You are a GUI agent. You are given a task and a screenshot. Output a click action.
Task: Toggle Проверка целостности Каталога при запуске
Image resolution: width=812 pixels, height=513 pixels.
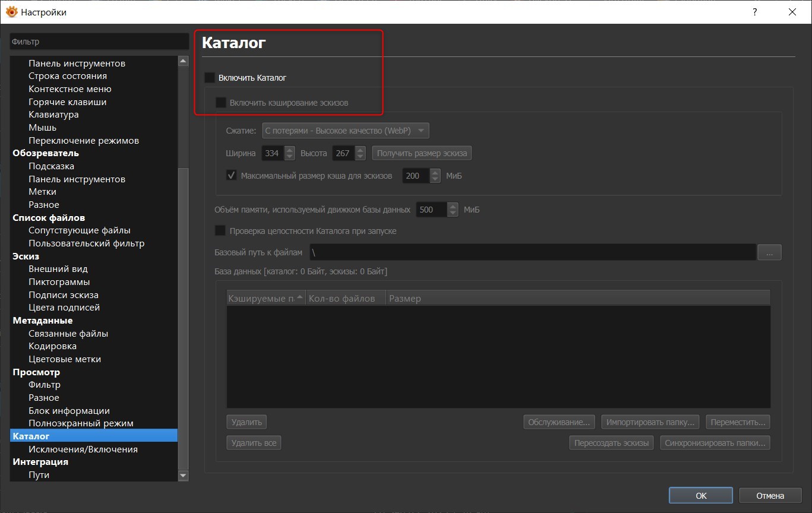click(220, 230)
